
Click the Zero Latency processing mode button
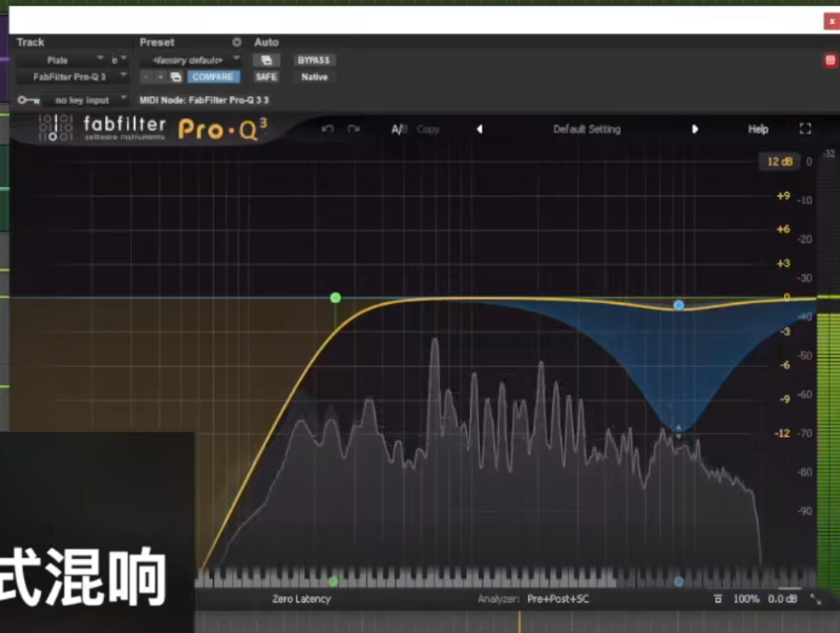pos(301,599)
